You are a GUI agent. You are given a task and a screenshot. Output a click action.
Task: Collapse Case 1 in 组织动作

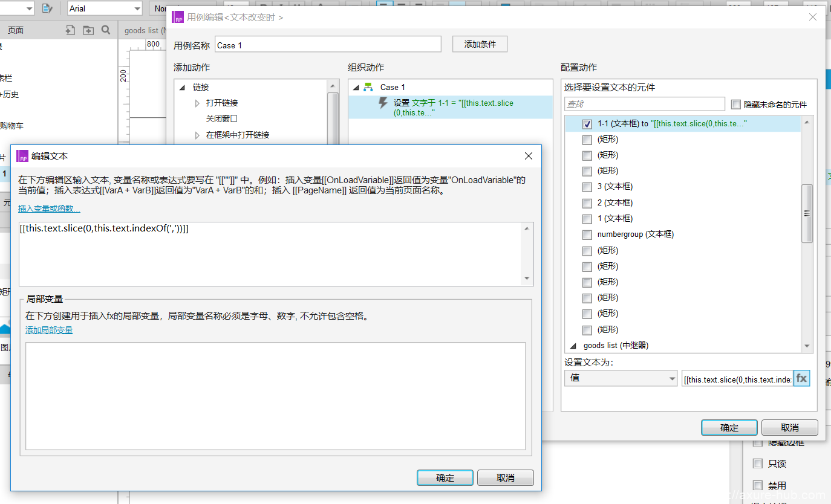(x=355, y=88)
